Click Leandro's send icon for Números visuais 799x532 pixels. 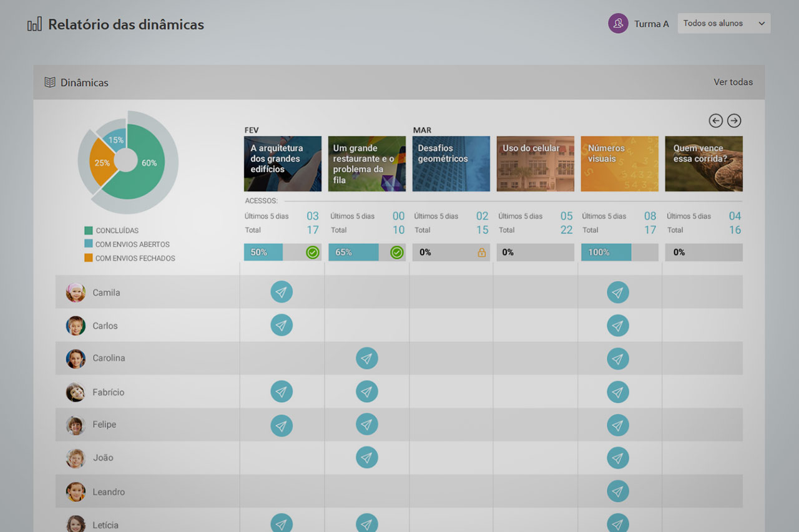[x=617, y=491]
